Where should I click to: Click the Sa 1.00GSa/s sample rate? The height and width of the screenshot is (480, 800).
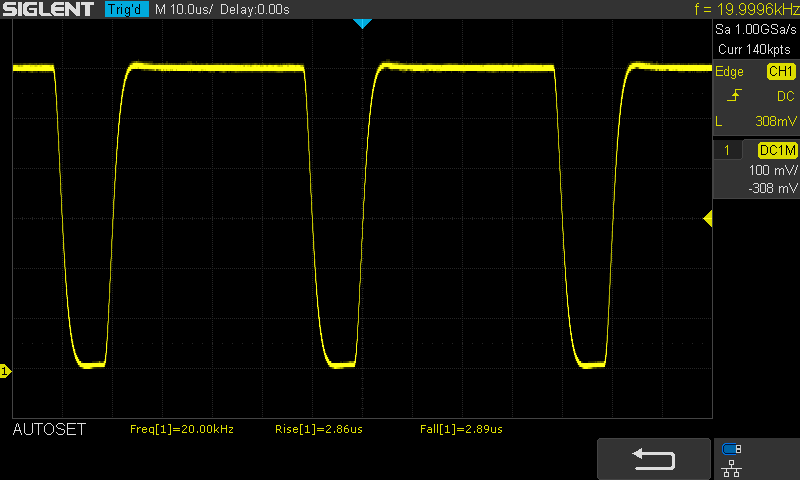[756, 30]
